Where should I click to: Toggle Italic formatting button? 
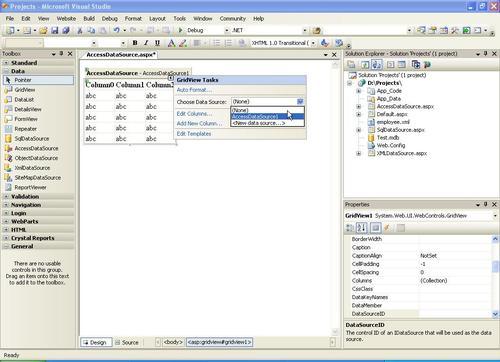(x=146, y=43)
